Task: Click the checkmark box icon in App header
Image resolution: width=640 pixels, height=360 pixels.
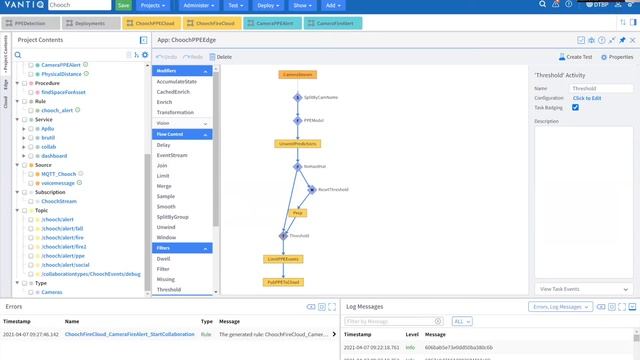Action: (x=581, y=40)
